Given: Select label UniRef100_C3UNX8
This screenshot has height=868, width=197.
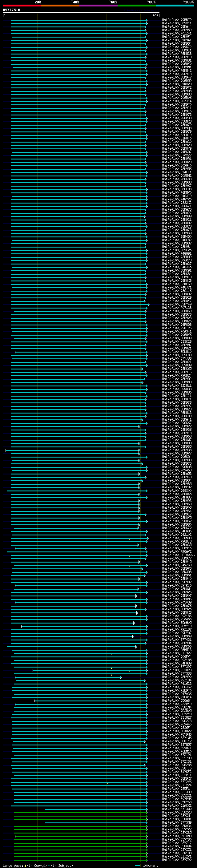Looking at the screenshot, I should (177, 121).
